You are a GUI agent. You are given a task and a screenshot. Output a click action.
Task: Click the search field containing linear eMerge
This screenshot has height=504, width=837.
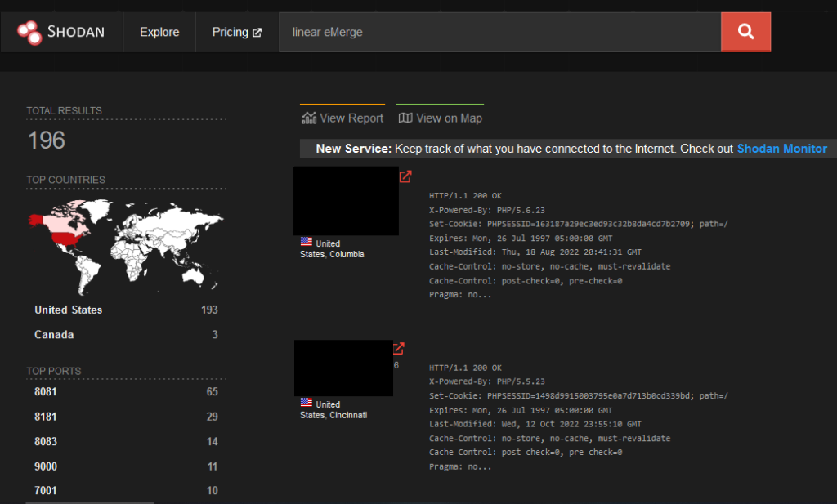coord(499,32)
